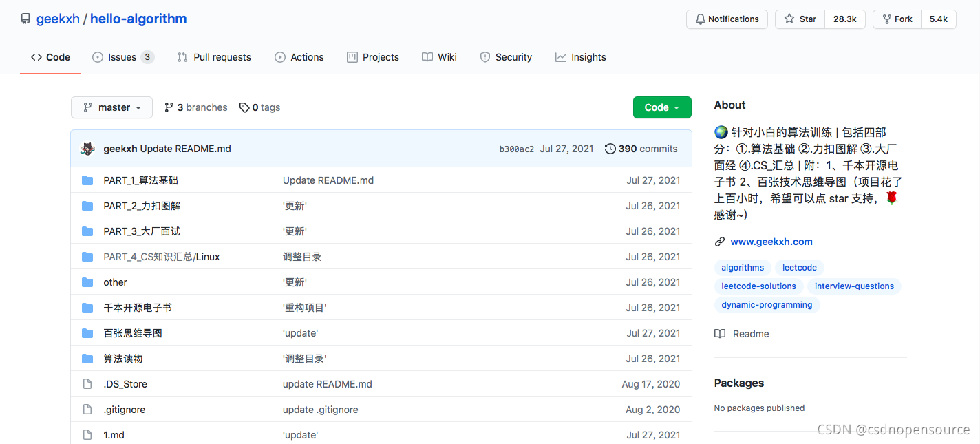Open the 1.md file name
This screenshot has height=444, width=980.
click(x=114, y=435)
